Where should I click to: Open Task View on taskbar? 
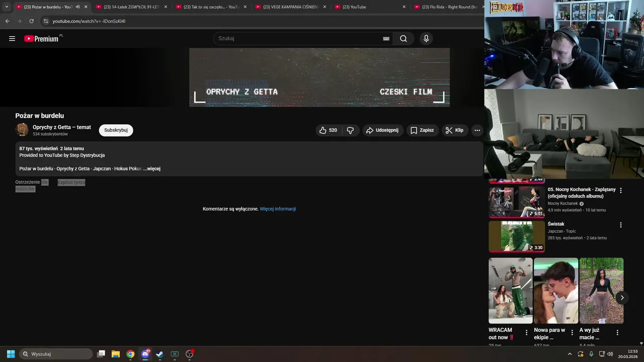[x=101, y=354]
